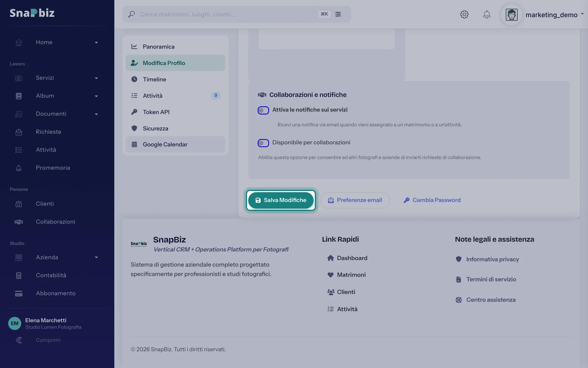Click the Salva Modifiche button
Image resolution: width=588 pixels, height=368 pixels.
coord(281,200)
